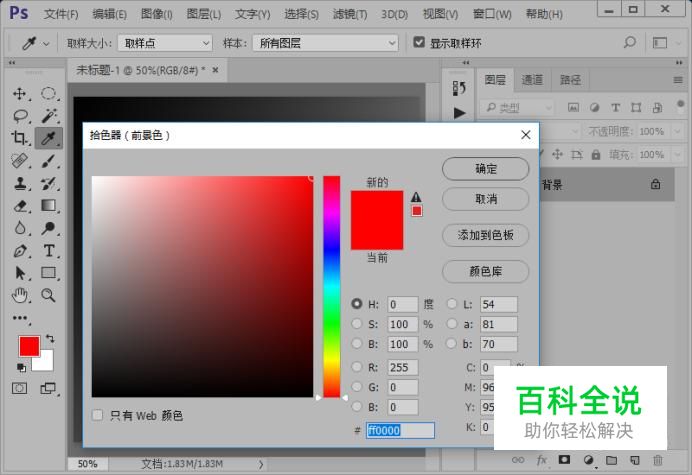
Task: Open the Actions panel play icon
Action: (x=459, y=113)
